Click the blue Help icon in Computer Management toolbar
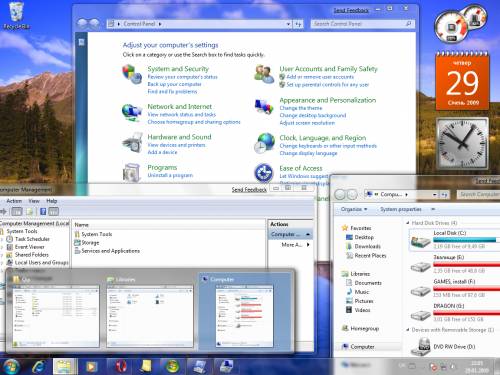 tap(43, 211)
